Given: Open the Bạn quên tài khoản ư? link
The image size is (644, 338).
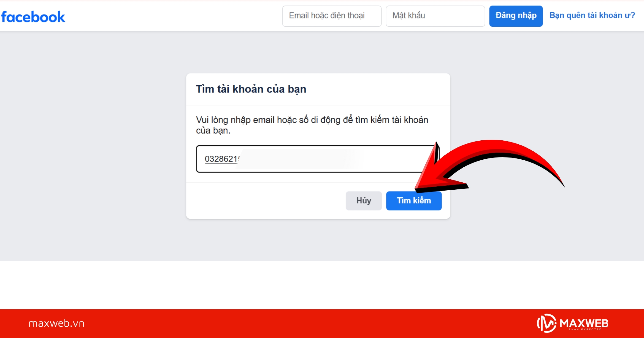Looking at the screenshot, I should [x=592, y=15].
